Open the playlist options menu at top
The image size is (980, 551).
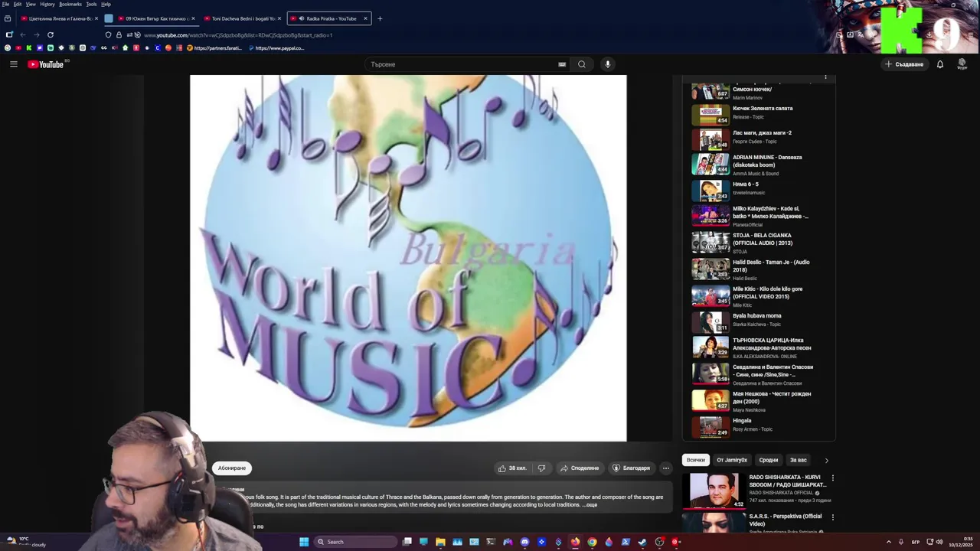click(x=825, y=77)
